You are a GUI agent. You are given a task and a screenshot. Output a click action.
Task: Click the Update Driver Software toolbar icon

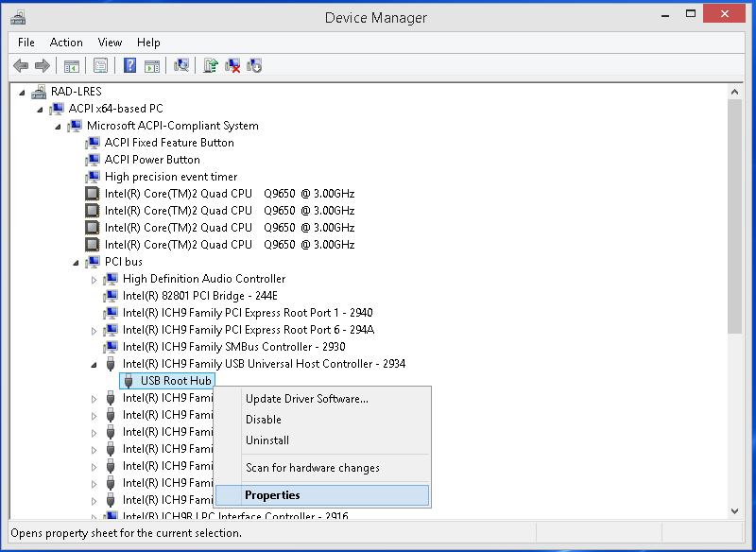(x=211, y=65)
